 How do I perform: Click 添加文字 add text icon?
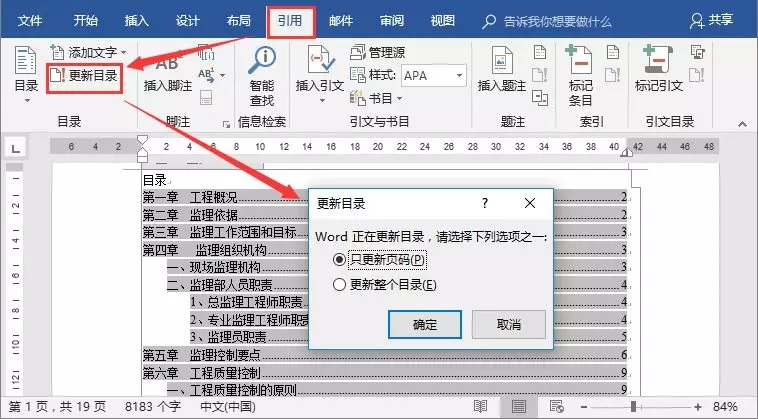(57, 52)
